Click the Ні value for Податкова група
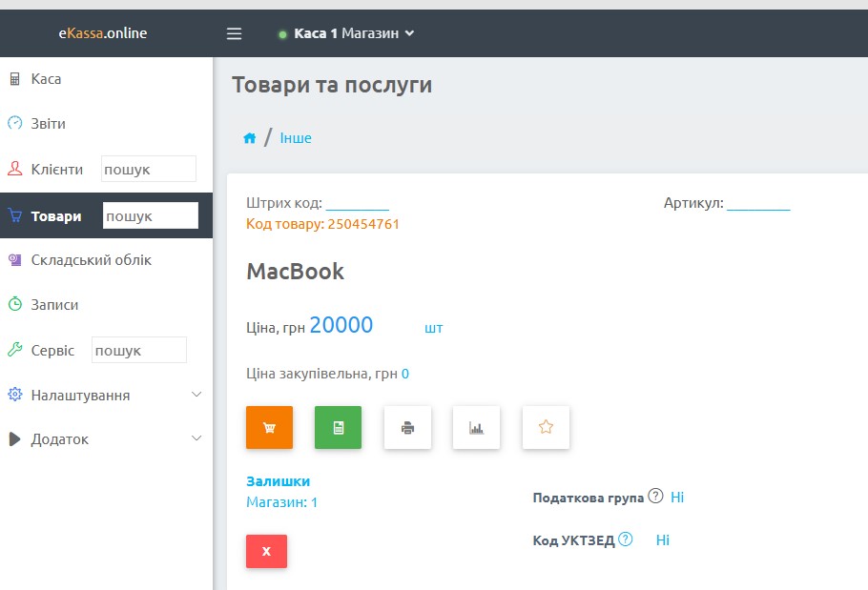Viewport: 868px width, 590px height. pyautogui.click(x=677, y=498)
